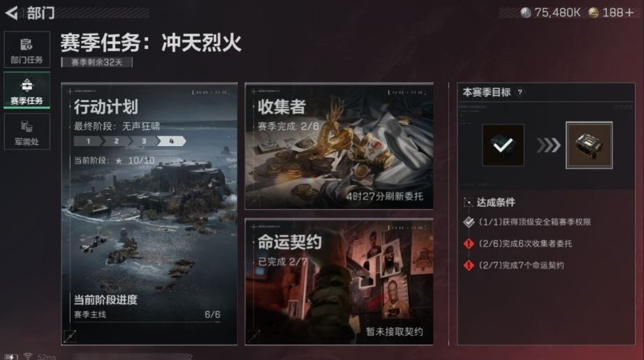Select the completed checkmark reward box
The image size is (644, 360).
[503, 145]
